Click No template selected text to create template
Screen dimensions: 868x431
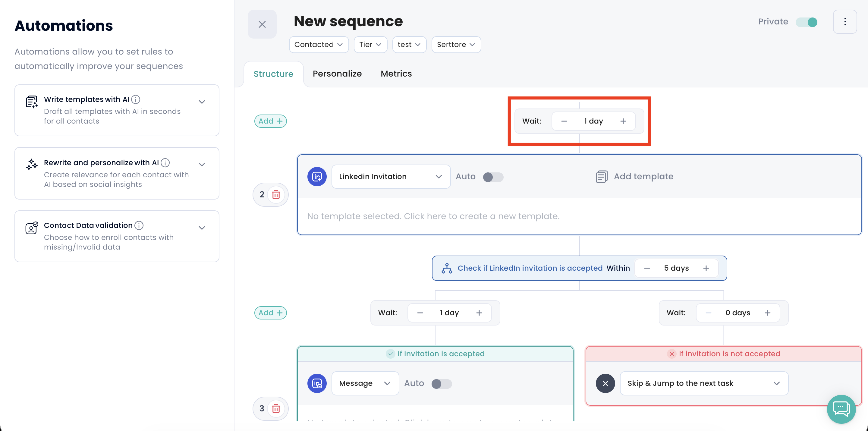pos(433,216)
